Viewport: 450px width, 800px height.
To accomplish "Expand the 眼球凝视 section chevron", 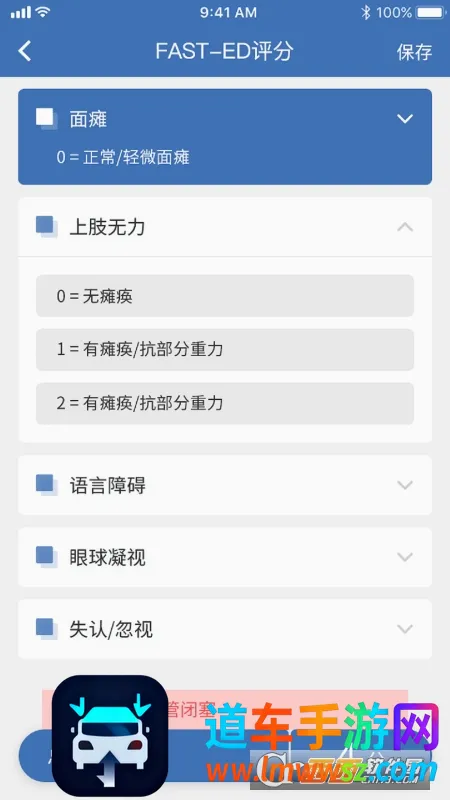I will (405, 557).
